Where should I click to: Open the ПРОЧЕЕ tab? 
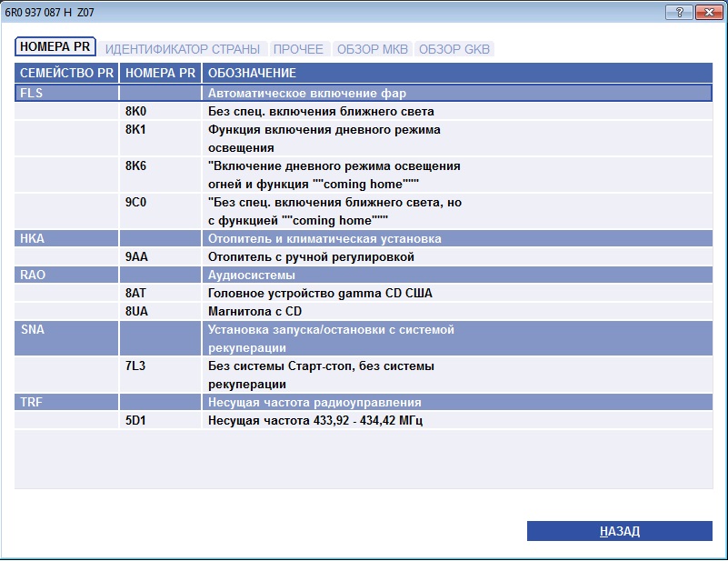(x=298, y=49)
